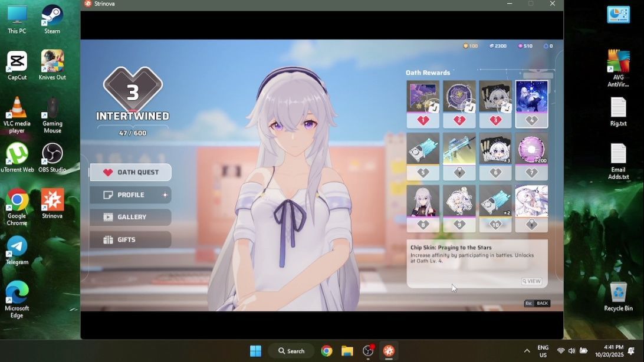Open the Steam desktop shortcut
This screenshot has height=362, width=644.
point(52,19)
